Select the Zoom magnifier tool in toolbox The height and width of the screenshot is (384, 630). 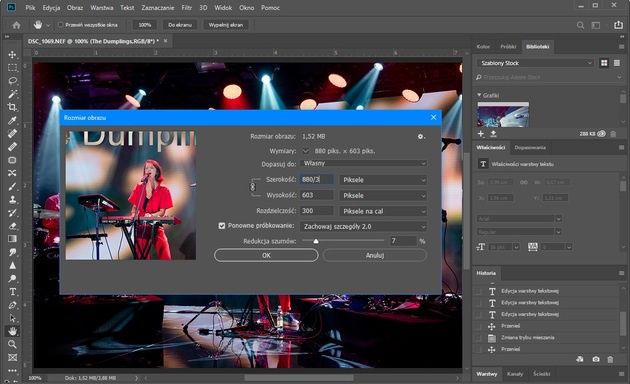(12, 344)
